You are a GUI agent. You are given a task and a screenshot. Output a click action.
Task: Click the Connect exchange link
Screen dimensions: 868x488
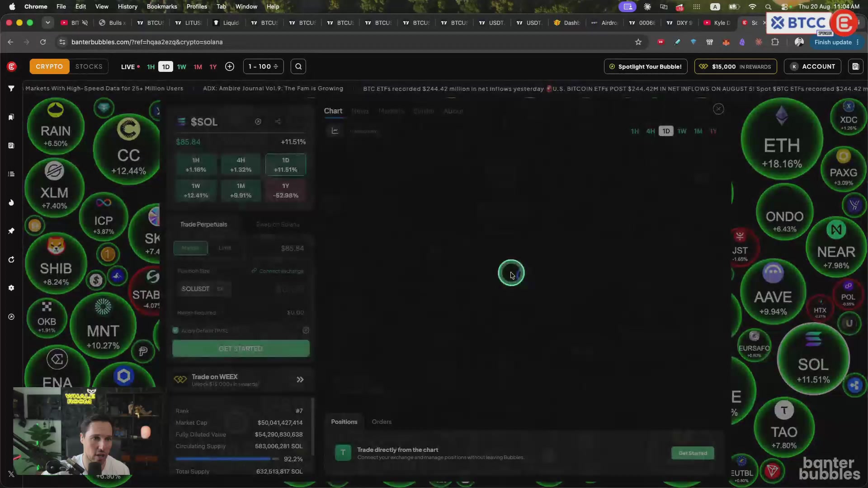tap(278, 271)
